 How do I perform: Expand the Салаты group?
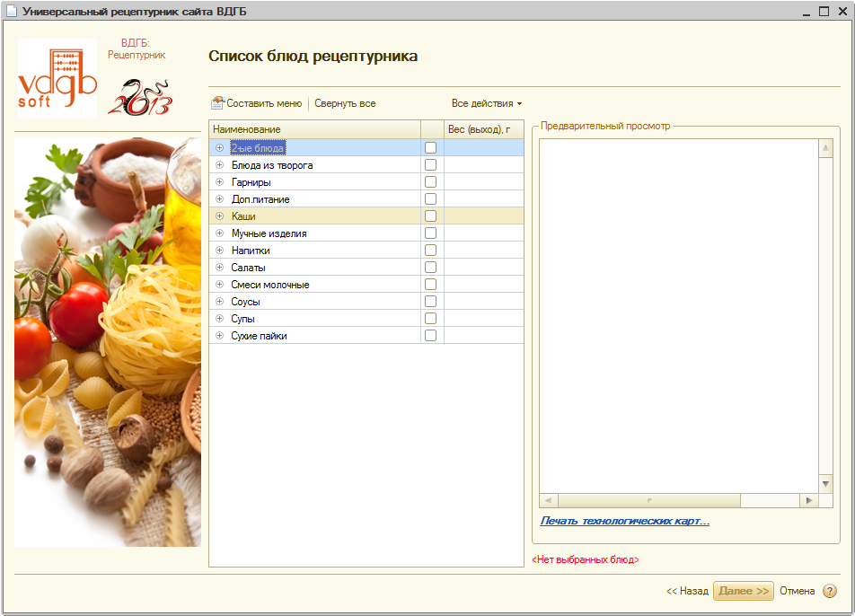point(219,267)
